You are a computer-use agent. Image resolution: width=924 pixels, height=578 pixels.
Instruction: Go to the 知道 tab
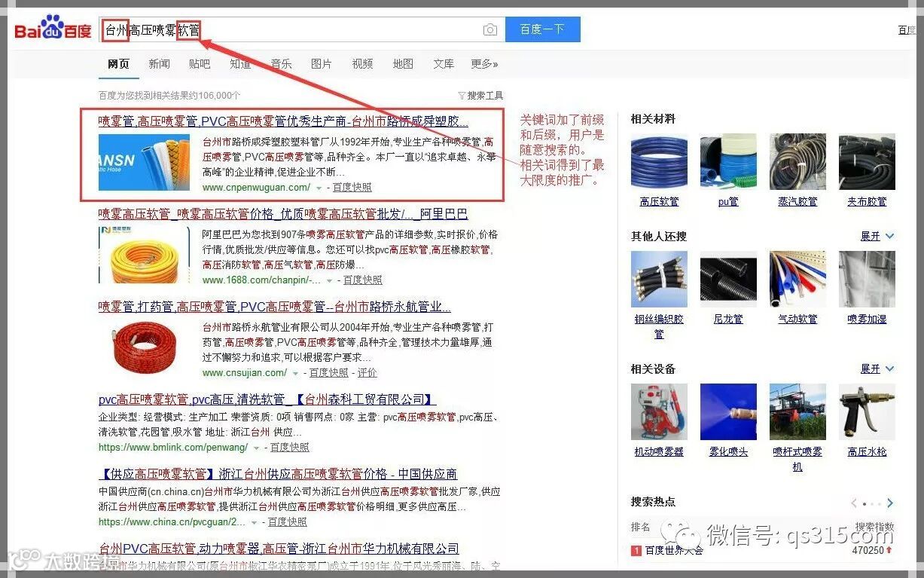[x=240, y=64]
